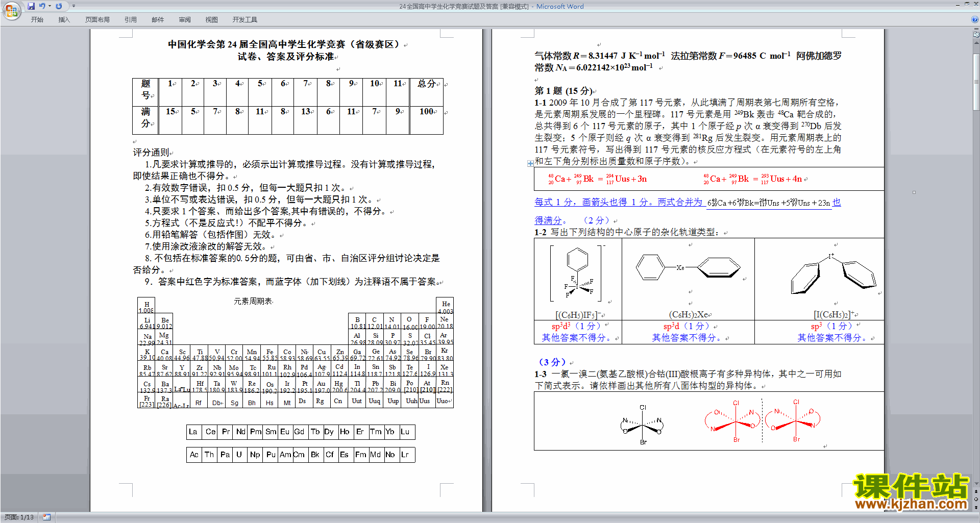The width and height of the screenshot is (980, 523).
Task: Select the 引用 ribbon tab
Action: pyautogui.click(x=131, y=20)
